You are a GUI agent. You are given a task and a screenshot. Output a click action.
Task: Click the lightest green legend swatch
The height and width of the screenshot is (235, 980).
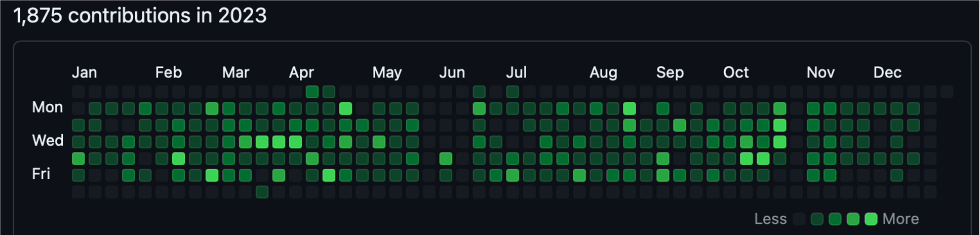pos(817,219)
